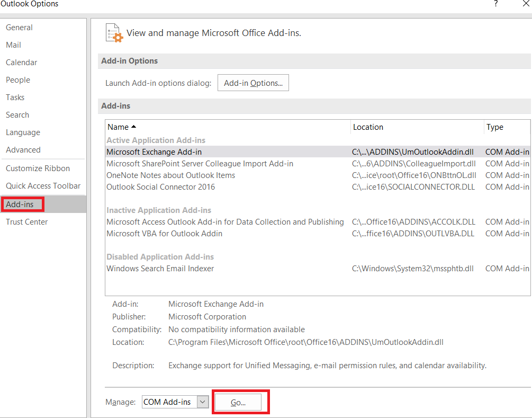This screenshot has width=532, height=418.
Task: Click the ACCOLK.DLL location cell
Action: (x=413, y=222)
